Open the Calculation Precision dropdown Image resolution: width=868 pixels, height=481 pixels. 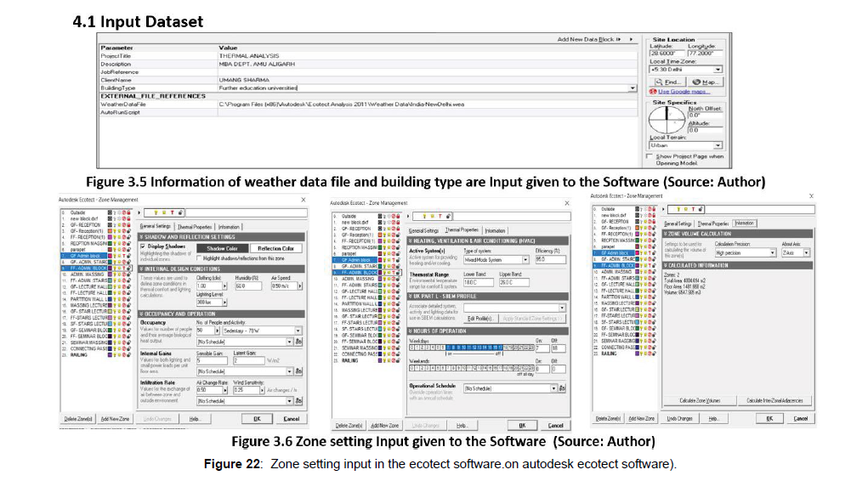click(x=772, y=253)
